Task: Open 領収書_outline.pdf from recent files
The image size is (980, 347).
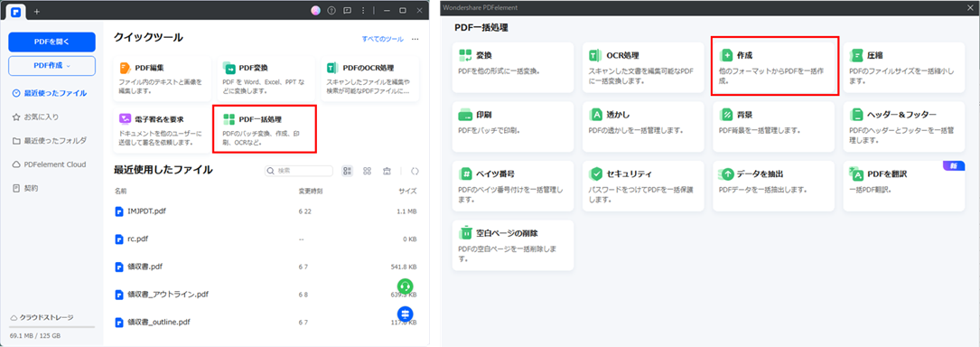Action: tap(266, 323)
